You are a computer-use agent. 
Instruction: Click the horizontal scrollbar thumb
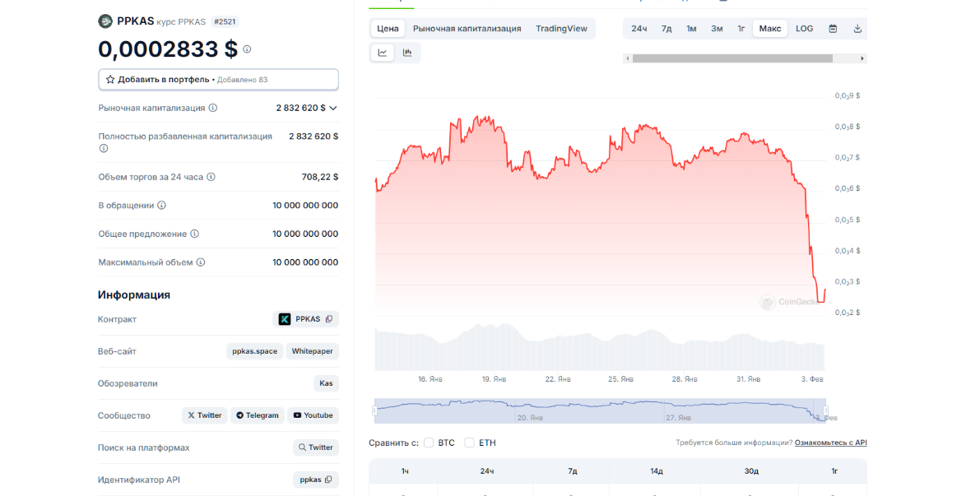pos(732,58)
